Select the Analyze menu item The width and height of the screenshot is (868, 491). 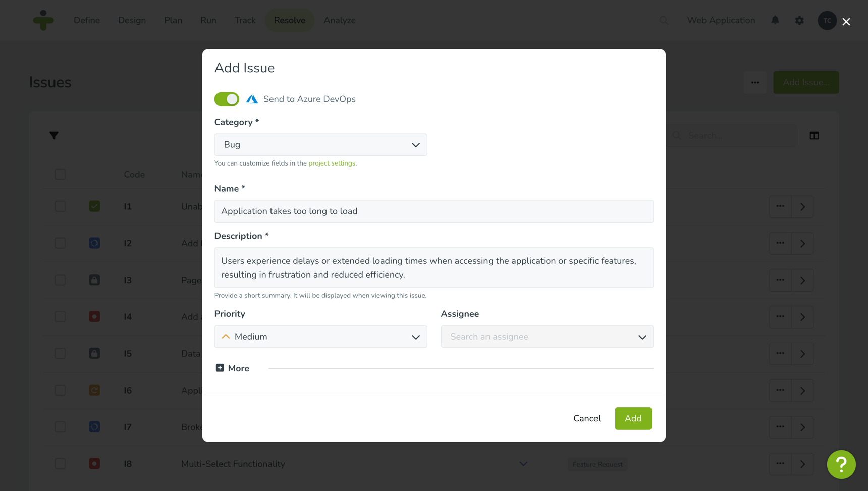pyautogui.click(x=339, y=20)
